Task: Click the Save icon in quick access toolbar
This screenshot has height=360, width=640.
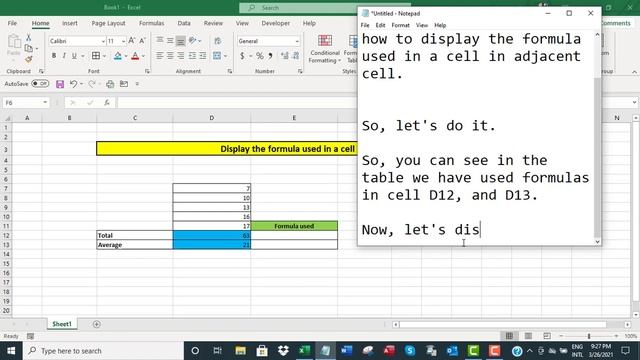Action: [60, 84]
